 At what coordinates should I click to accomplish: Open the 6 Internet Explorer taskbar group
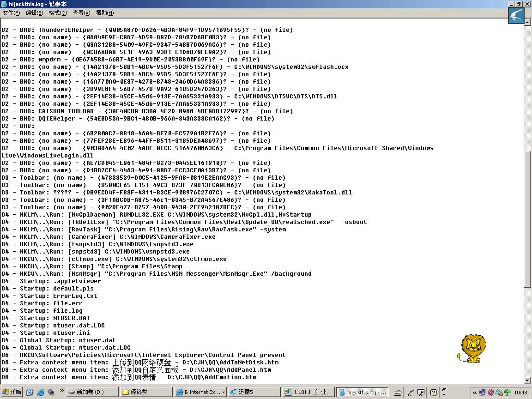pos(200,392)
